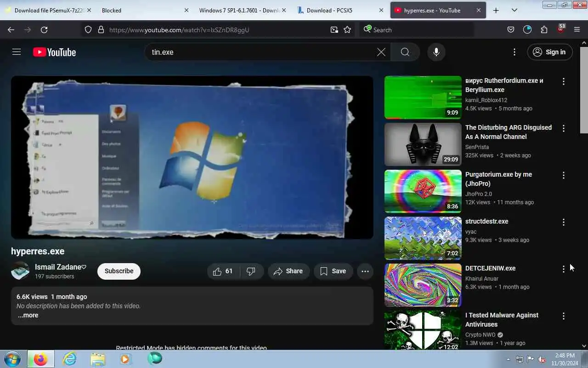The width and height of the screenshot is (588, 368).
Task: List all tabs dropdown arrow
Action: point(514,10)
